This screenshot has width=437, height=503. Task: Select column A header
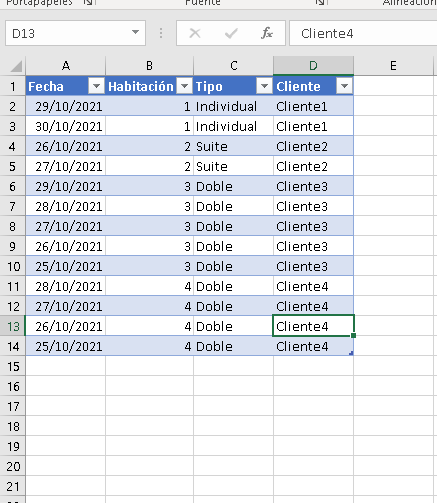pyautogui.click(x=66, y=66)
